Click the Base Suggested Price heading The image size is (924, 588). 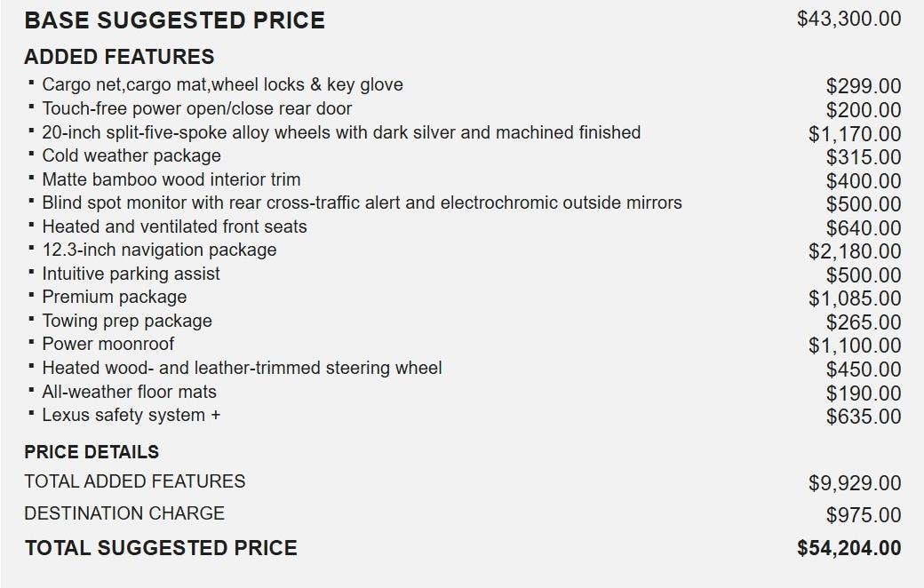tap(174, 20)
